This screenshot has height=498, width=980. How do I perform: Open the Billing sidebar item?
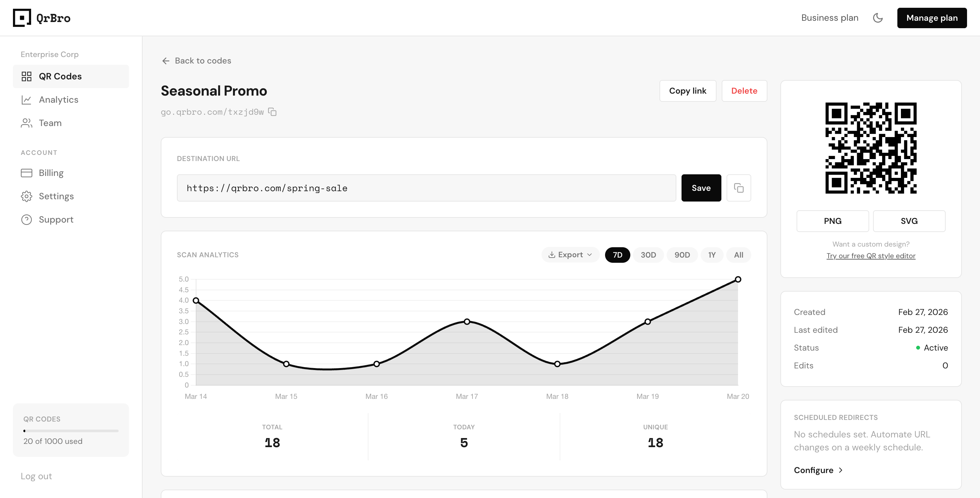coord(71,173)
